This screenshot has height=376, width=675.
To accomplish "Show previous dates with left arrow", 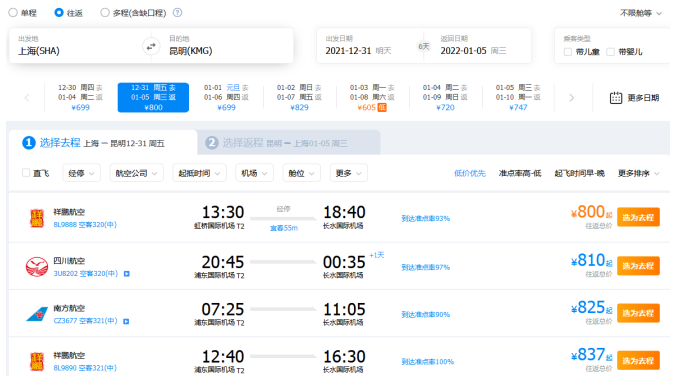I will tap(27, 98).
